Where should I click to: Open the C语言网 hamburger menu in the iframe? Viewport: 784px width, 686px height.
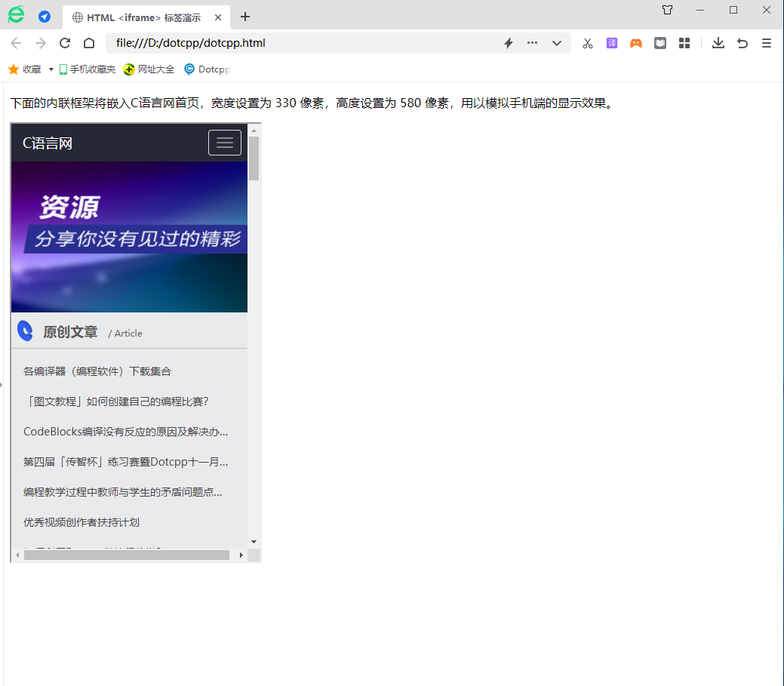coord(224,142)
